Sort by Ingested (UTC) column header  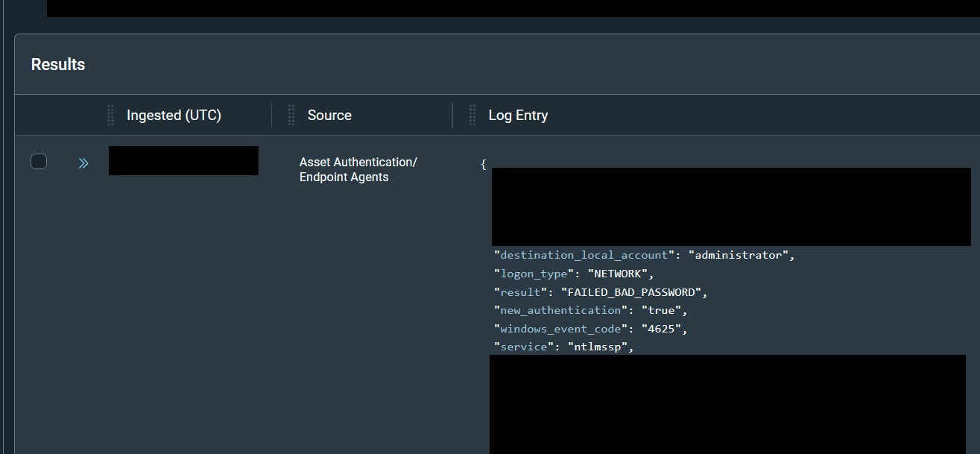[x=174, y=115]
